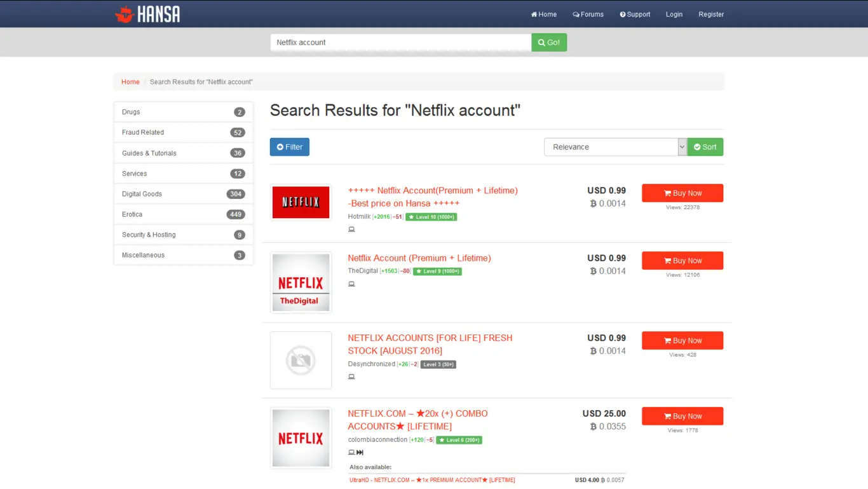Image resolution: width=868 pixels, height=489 pixels.
Task: Click the no-image placeholder of Desynchronized's listing
Action: 301,360
